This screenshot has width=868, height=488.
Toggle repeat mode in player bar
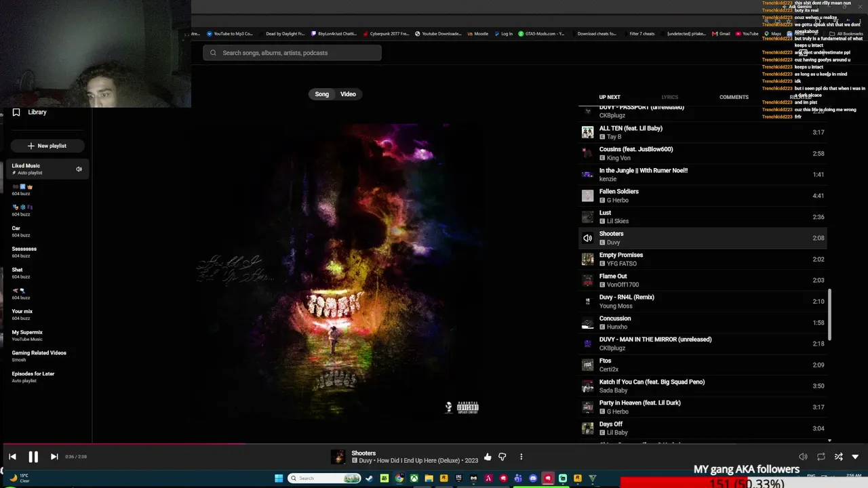pyautogui.click(x=821, y=457)
